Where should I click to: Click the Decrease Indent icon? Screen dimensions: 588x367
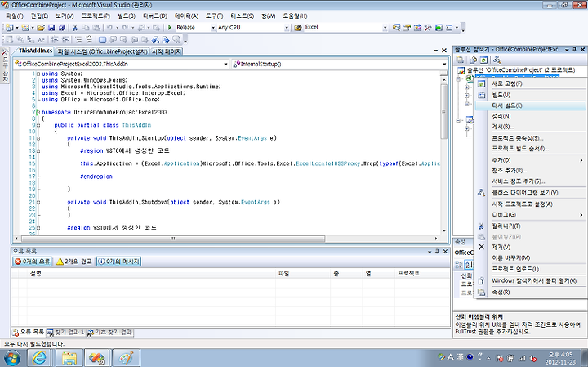click(56, 39)
